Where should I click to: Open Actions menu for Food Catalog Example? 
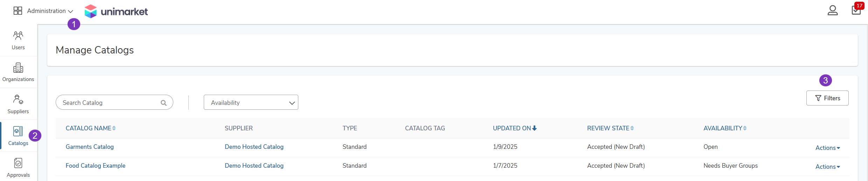(828, 167)
